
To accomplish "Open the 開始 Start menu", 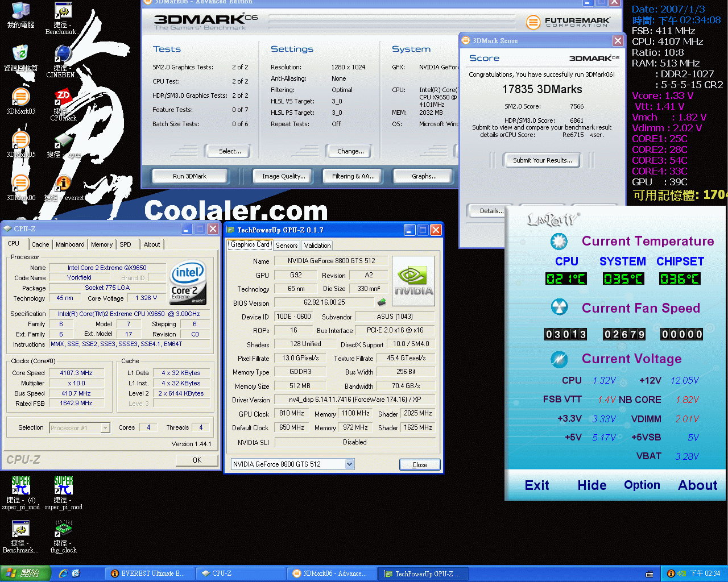I will (x=24, y=573).
